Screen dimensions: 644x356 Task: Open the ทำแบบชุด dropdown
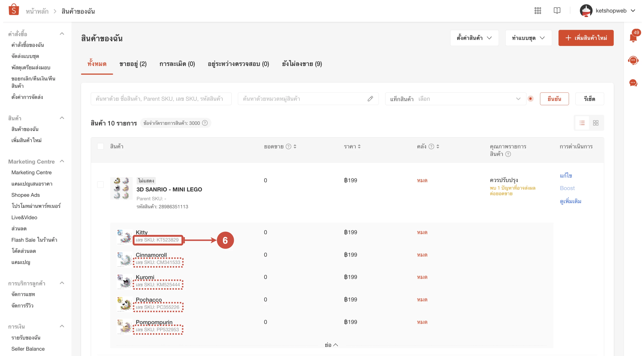(528, 38)
